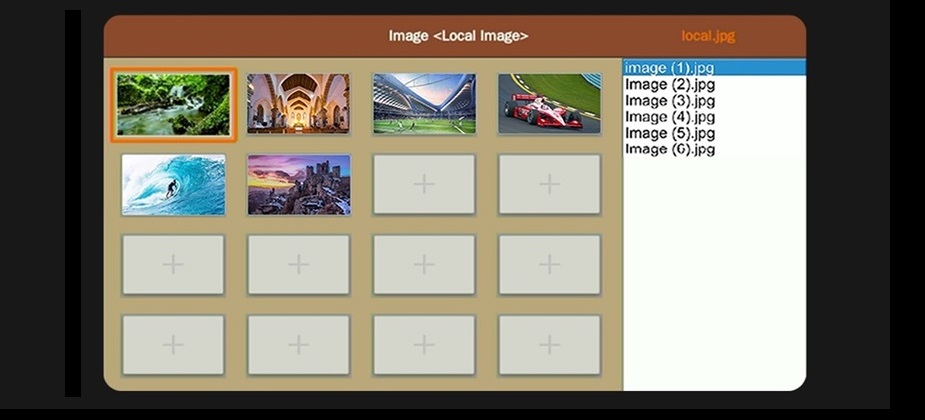Viewport: 925px width, 420px height.
Task: Add image in slot directly below city sunset thumbnail
Action: (298, 265)
